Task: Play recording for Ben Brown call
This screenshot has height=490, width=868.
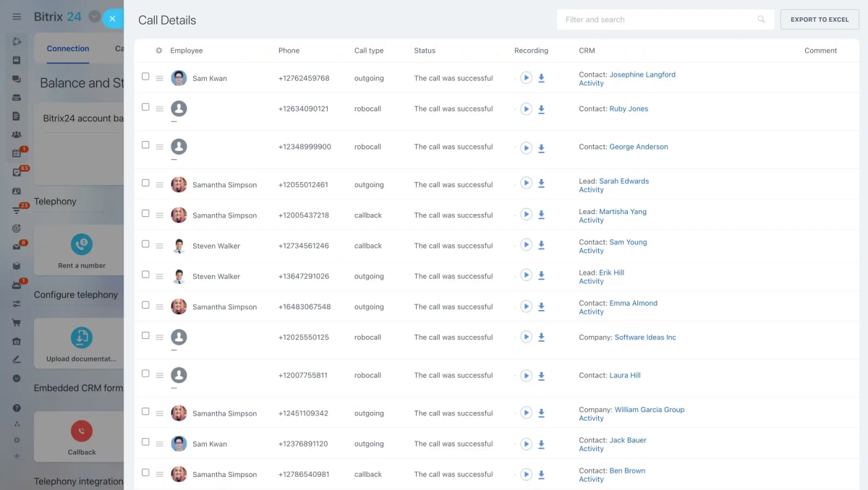Action: pyautogui.click(x=527, y=474)
